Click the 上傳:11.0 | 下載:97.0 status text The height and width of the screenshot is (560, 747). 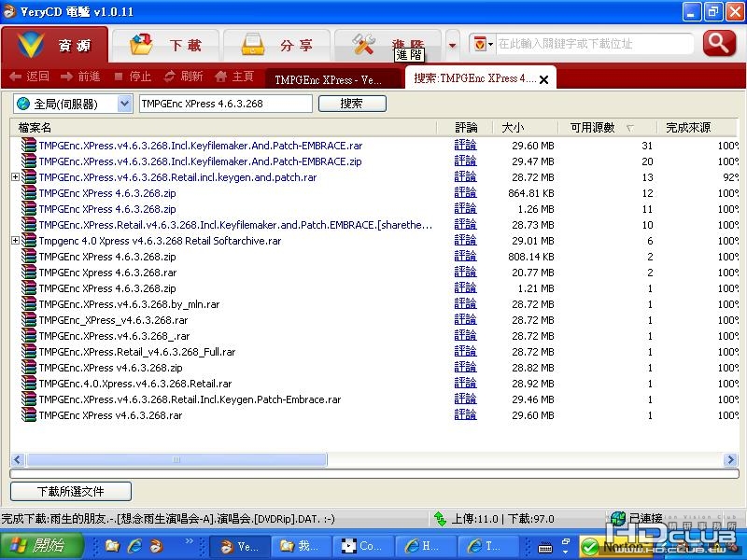point(502,519)
